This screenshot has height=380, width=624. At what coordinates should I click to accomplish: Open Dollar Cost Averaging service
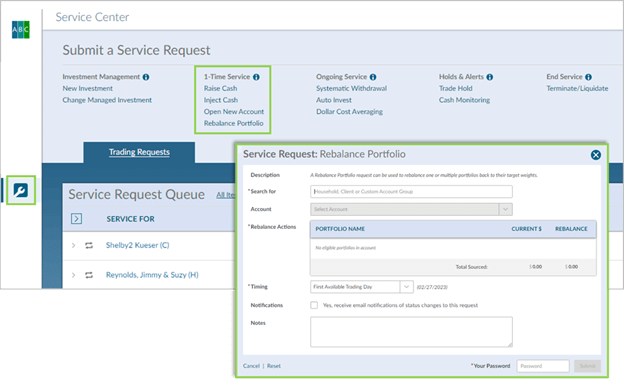click(349, 111)
